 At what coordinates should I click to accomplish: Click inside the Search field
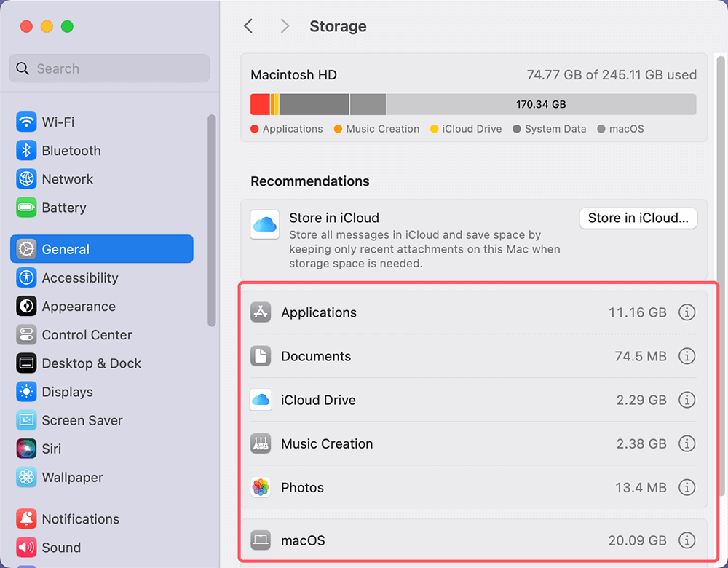click(x=109, y=68)
